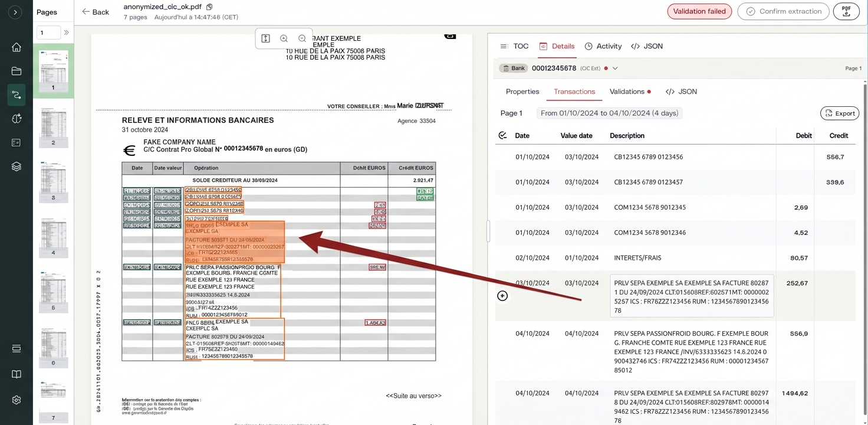Toggle select-all check icon in table header

pyautogui.click(x=502, y=135)
